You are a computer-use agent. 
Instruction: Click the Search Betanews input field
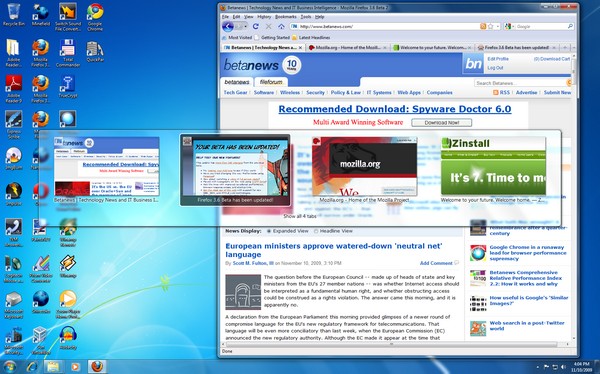(520, 83)
